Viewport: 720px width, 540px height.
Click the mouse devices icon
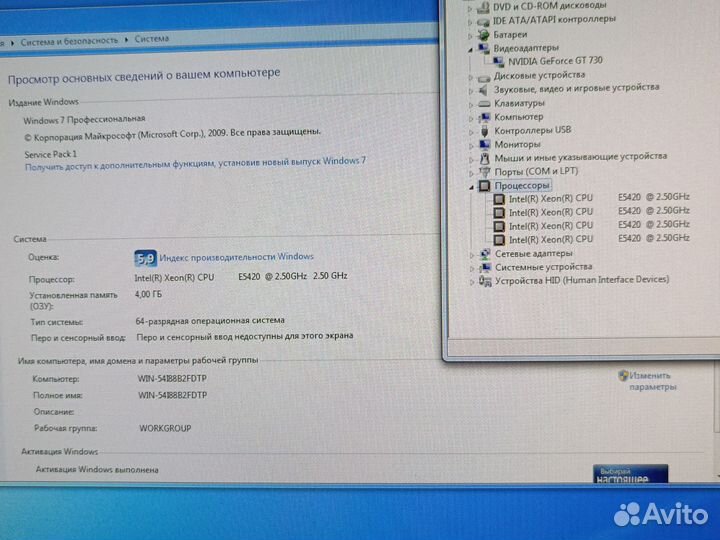[x=485, y=158]
